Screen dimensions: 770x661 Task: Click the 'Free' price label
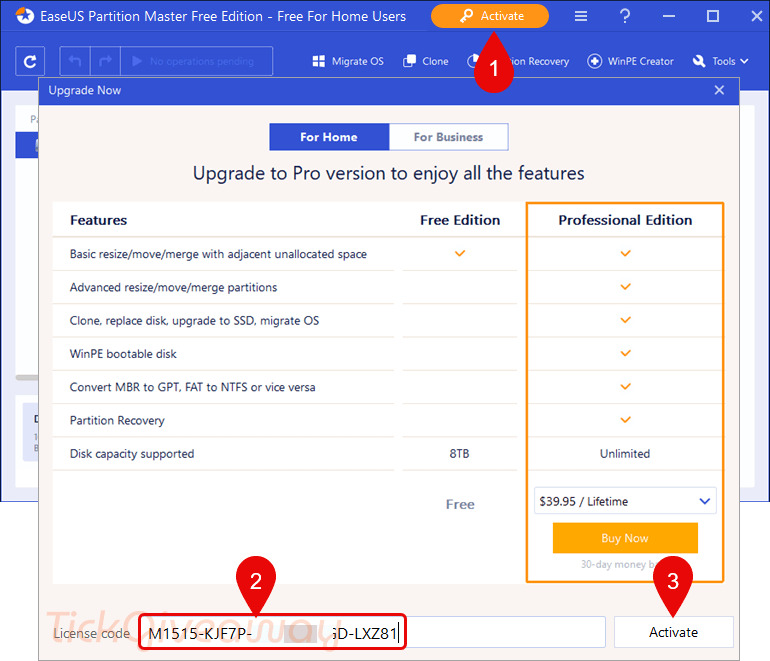click(460, 504)
